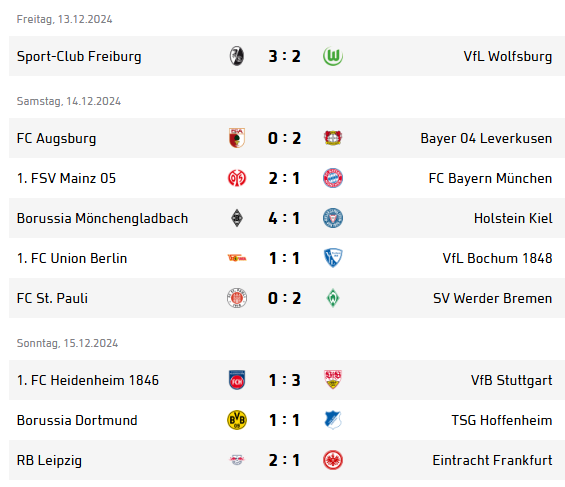Click the TSG Hoffenheim team name

pos(502,420)
